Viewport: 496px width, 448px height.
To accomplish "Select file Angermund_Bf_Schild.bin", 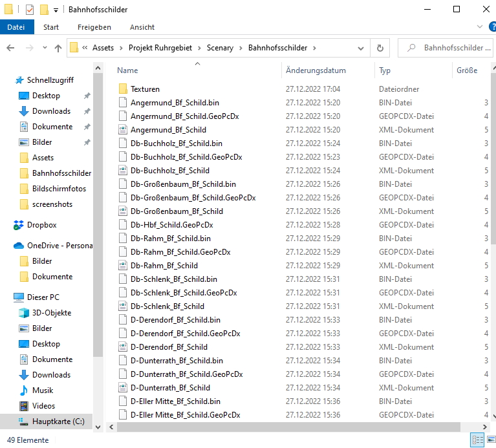I will (x=175, y=102).
